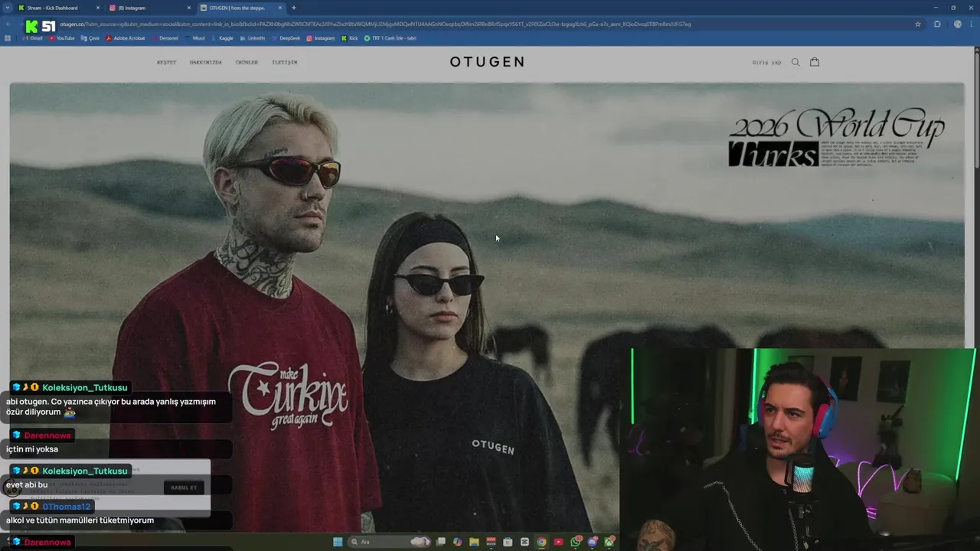Switch to Stream - Kick Dashboard tab
980x551 pixels.
click(58, 8)
